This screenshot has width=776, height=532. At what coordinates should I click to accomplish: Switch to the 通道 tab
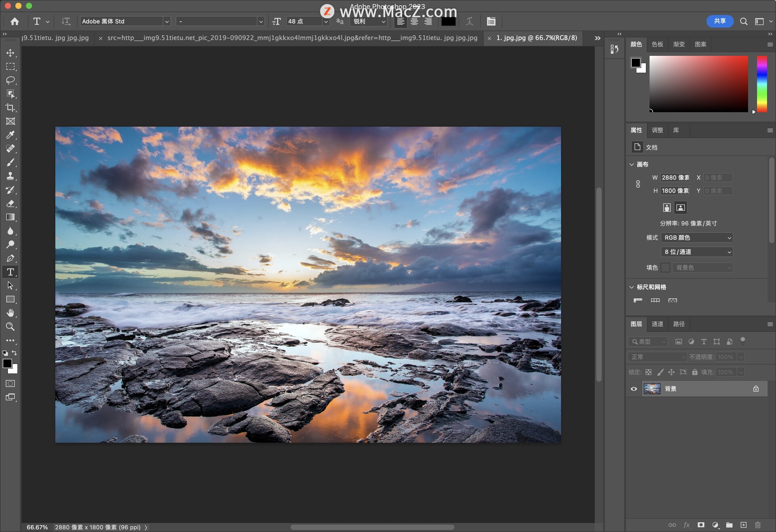(x=658, y=324)
